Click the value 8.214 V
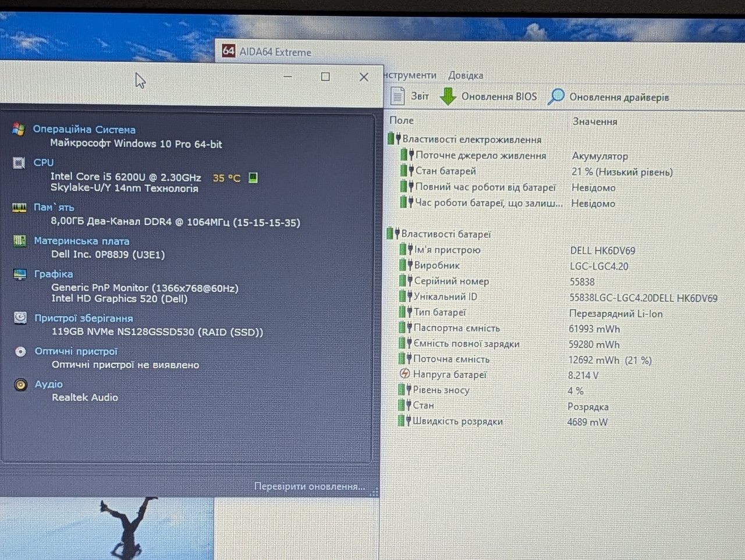The width and height of the screenshot is (745, 560). click(583, 375)
